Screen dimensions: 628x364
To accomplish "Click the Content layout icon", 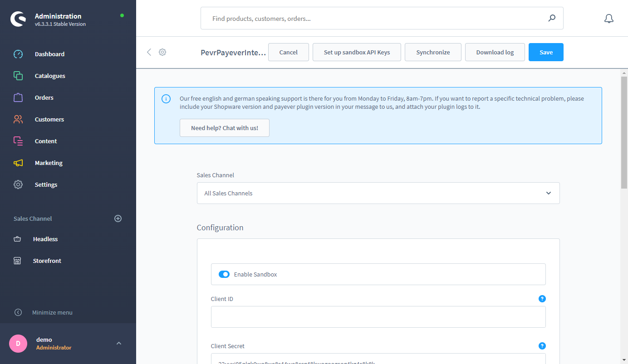I will pyautogui.click(x=18, y=141).
